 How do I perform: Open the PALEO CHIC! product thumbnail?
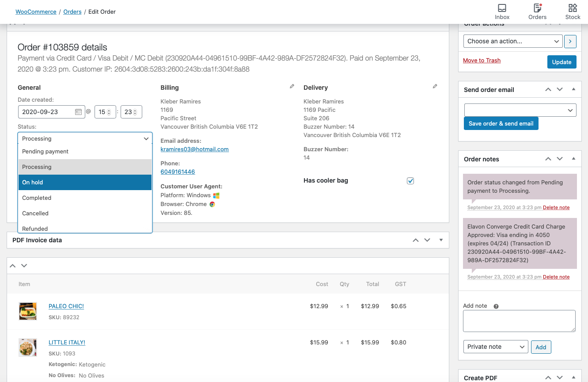tap(28, 311)
